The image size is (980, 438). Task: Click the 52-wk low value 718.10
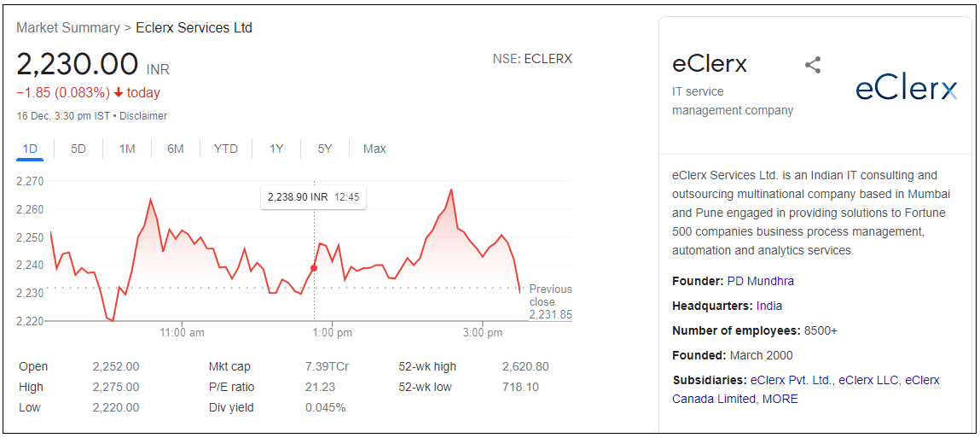pos(520,388)
